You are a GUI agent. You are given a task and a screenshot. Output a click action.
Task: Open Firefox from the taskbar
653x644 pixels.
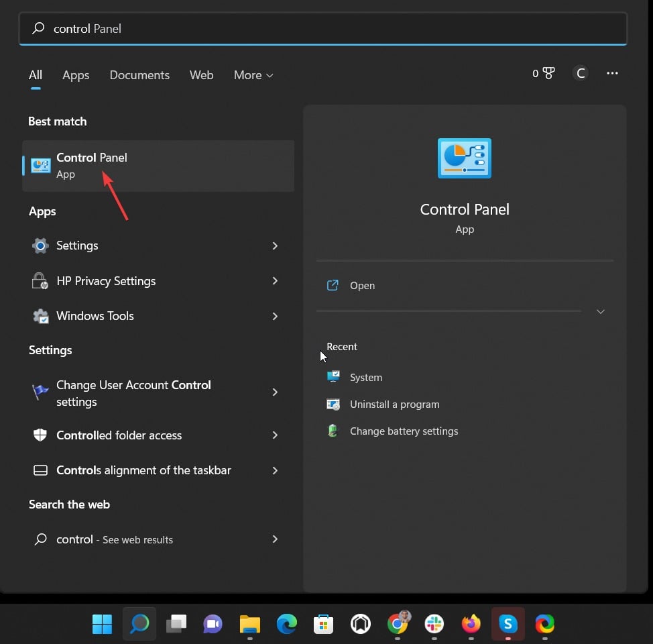[x=471, y=625]
